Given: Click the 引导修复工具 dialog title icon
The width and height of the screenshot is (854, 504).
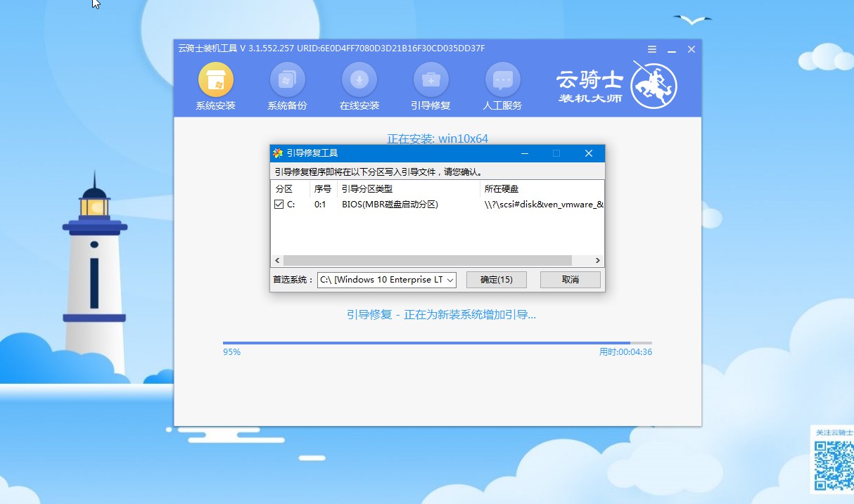Looking at the screenshot, I should (x=277, y=153).
